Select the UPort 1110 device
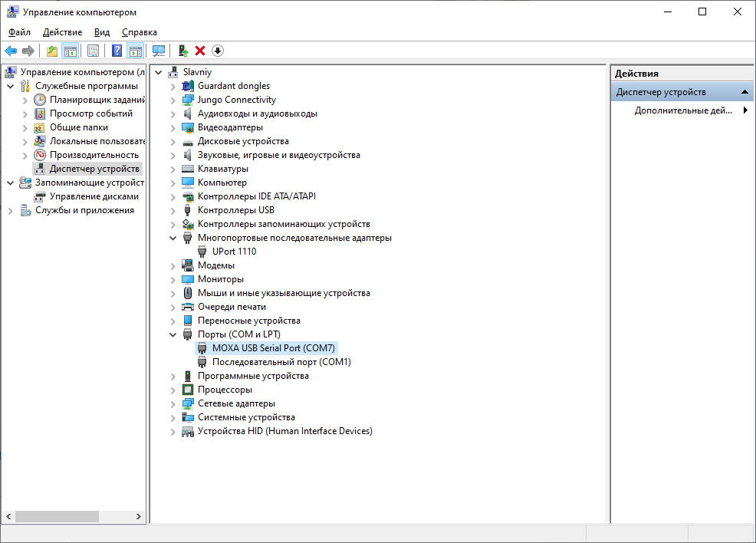 click(x=235, y=252)
